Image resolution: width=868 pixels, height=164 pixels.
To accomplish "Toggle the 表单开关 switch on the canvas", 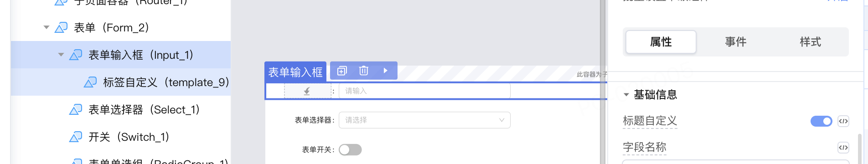I will (350, 150).
